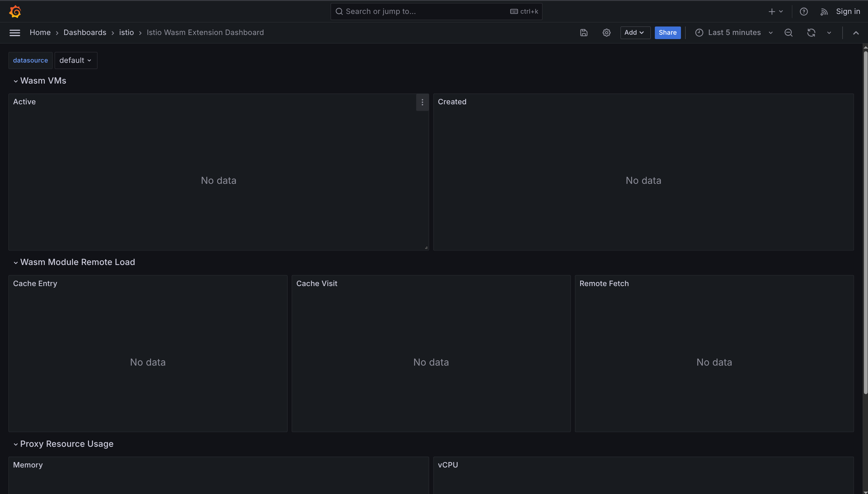Open Grafana news feed
The height and width of the screenshot is (494, 868).
coord(824,11)
